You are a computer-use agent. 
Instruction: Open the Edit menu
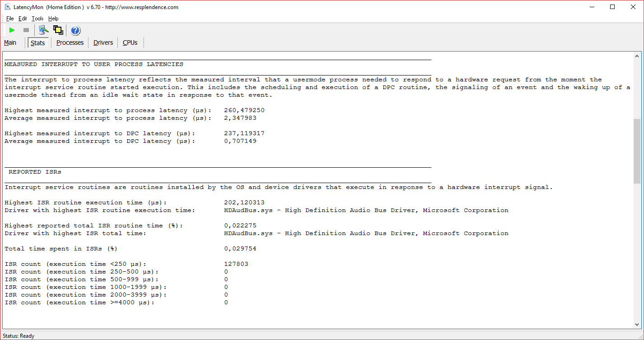point(23,19)
